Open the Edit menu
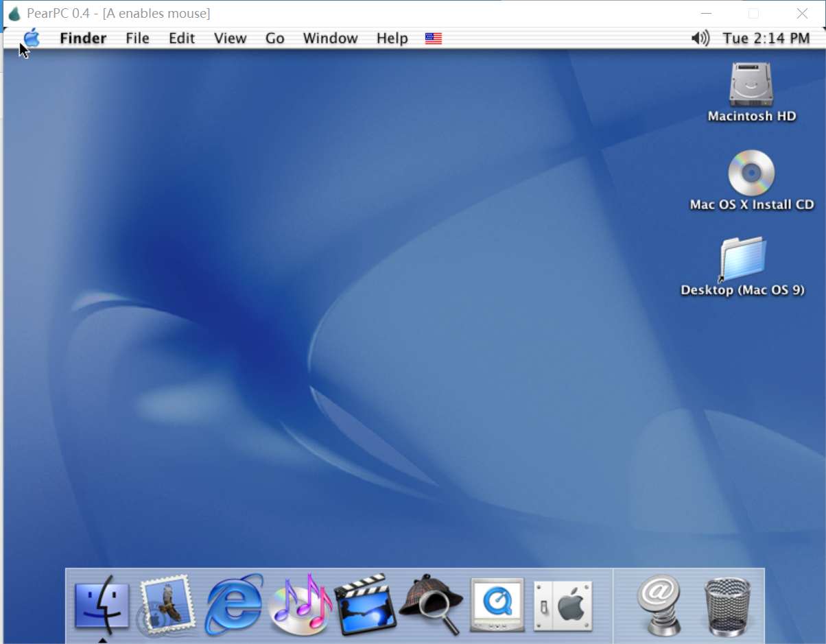Viewport: 826px width, 644px height. coord(182,38)
